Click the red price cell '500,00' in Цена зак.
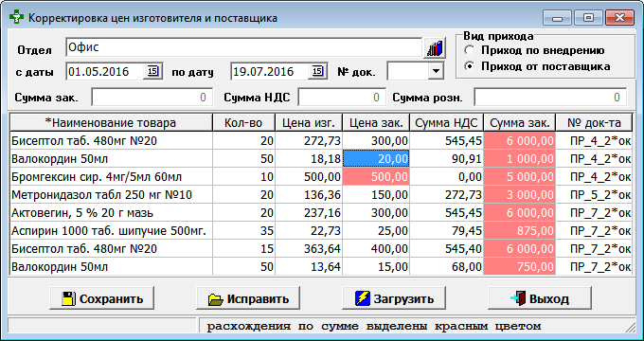 (x=376, y=177)
